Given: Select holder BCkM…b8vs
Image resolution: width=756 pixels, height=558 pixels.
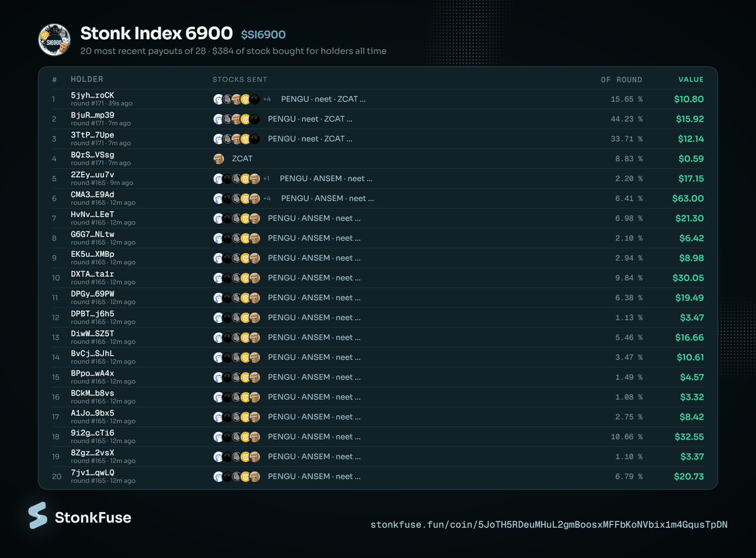Looking at the screenshot, I should coord(93,393).
